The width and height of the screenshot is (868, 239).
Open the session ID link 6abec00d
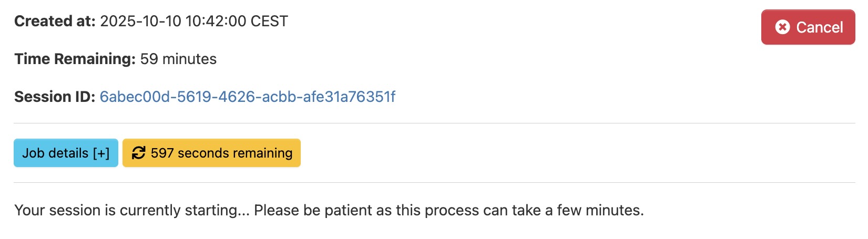(x=247, y=97)
